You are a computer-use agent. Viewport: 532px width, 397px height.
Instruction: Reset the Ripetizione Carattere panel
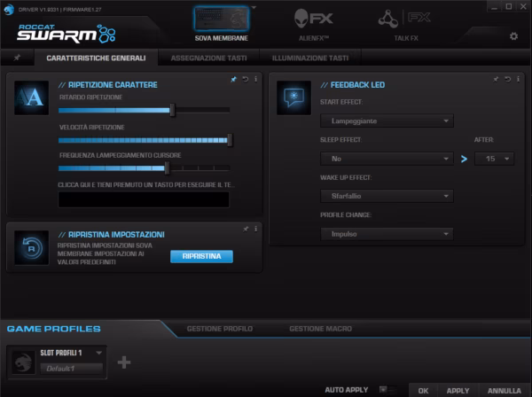click(246, 80)
